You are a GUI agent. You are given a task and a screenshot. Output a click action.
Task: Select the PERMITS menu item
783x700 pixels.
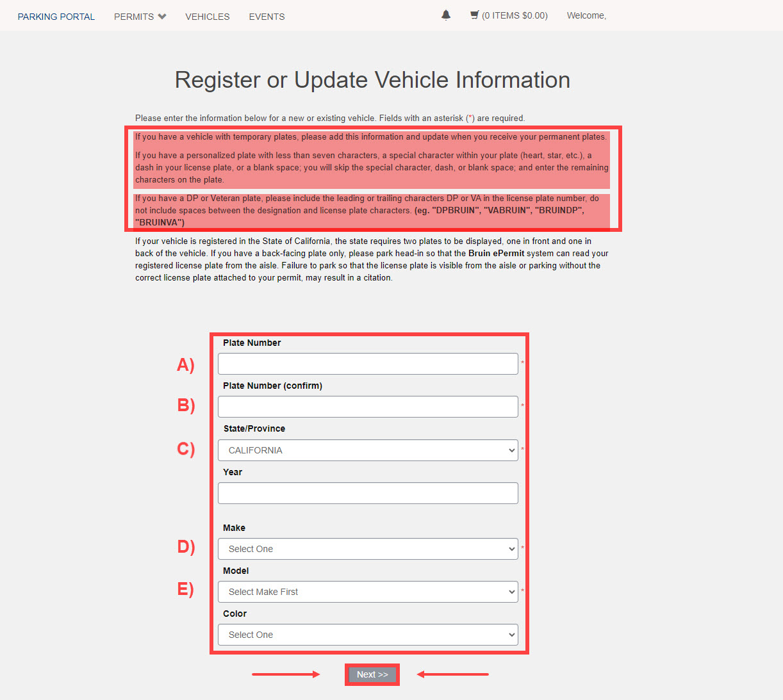pos(134,17)
